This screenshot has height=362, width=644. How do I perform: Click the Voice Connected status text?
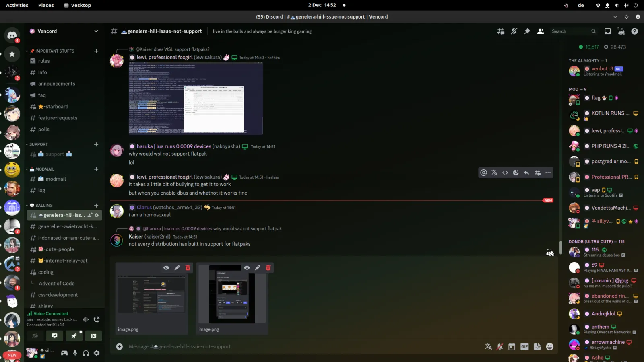pyautogui.click(x=51, y=314)
